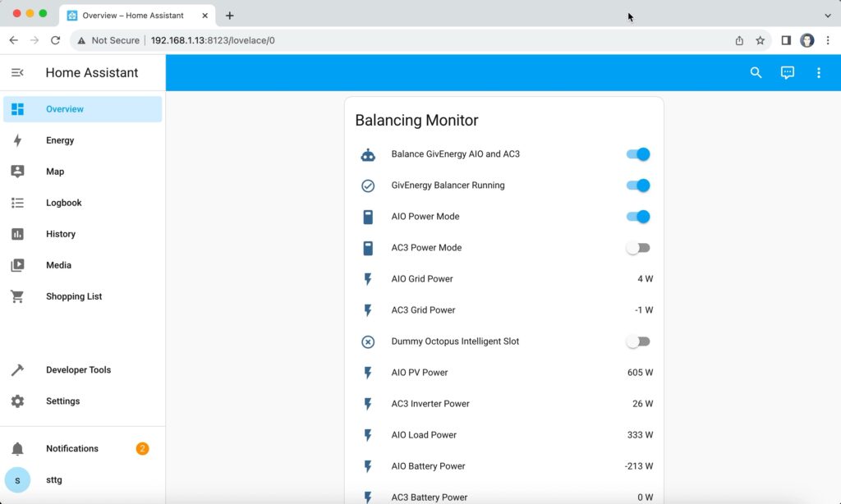841x504 pixels.
Task: Click the sttg user avatar circle
Action: click(x=17, y=480)
